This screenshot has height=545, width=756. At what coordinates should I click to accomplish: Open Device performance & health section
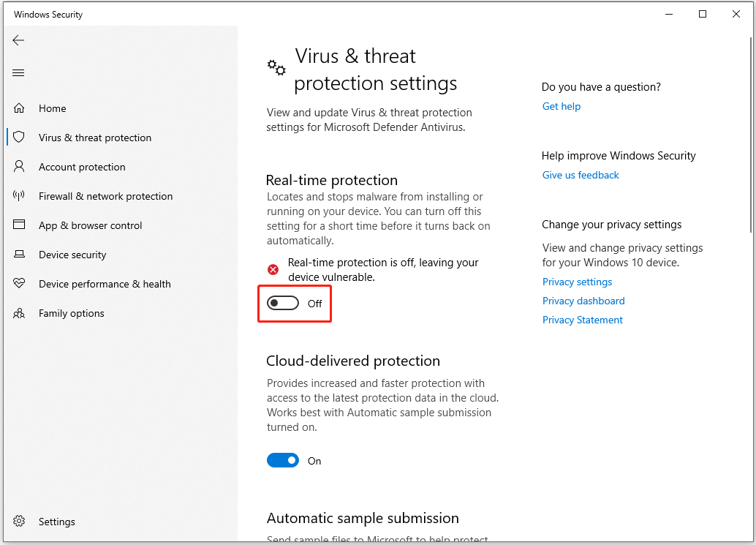coord(105,284)
